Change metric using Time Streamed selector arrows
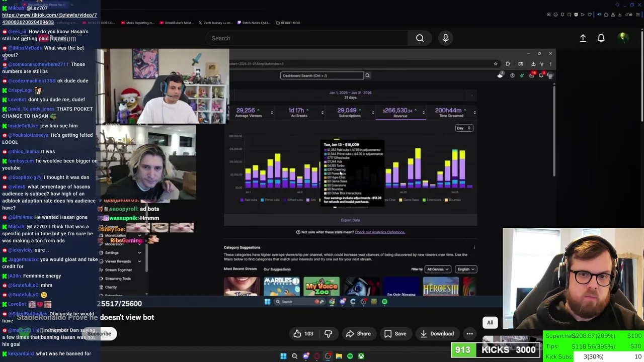This screenshot has width=644, height=362. pyautogui.click(x=474, y=113)
